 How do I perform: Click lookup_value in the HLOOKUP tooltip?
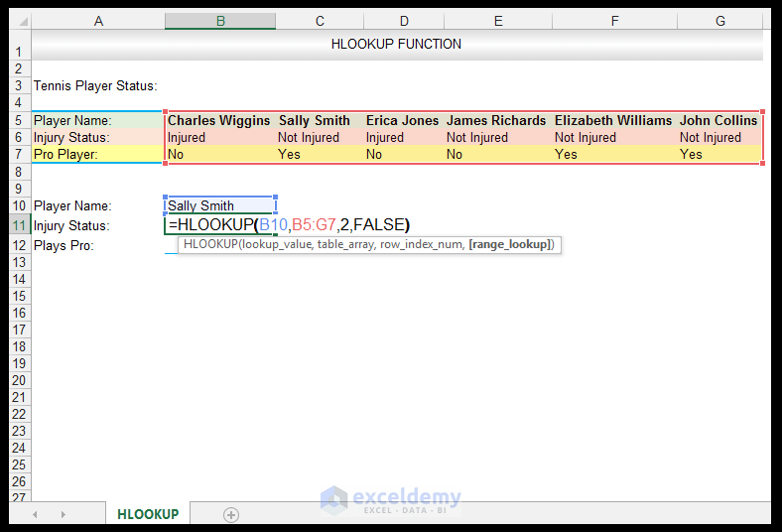point(277,244)
